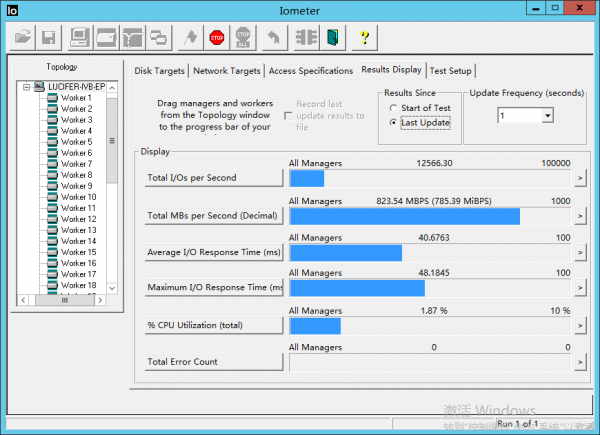Open the About help question mark icon

[x=365, y=37]
